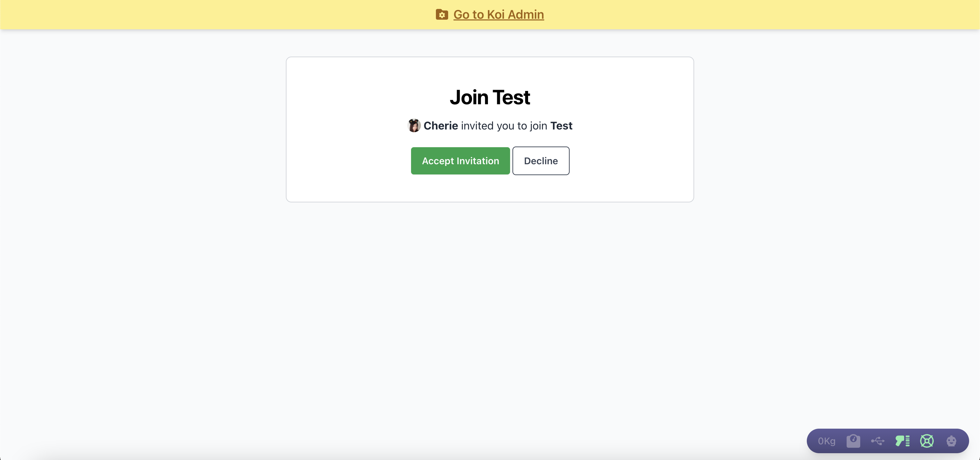Click the green crosshair wheel icon
Screen dimensions: 980x460
pyautogui.click(x=927, y=441)
